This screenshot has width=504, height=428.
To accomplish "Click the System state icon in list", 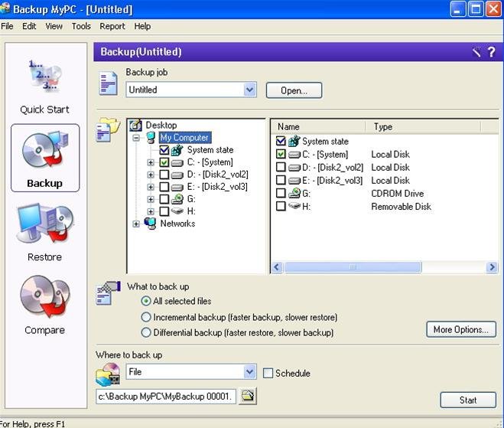I will [x=294, y=142].
